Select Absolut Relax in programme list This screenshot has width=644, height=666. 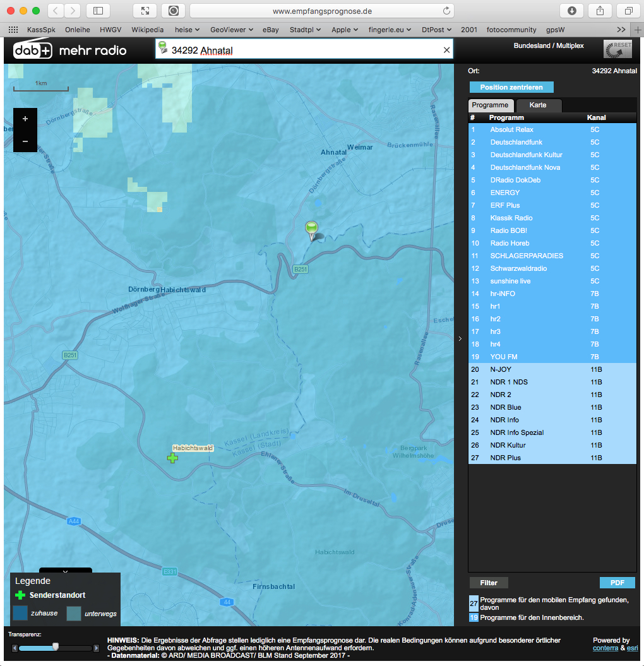coord(552,129)
